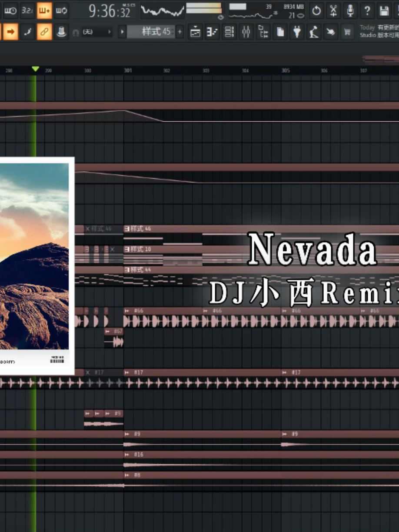The width and height of the screenshot is (399, 532).
Task: Open menu of #66 clip at bar 305
Action: (284, 311)
